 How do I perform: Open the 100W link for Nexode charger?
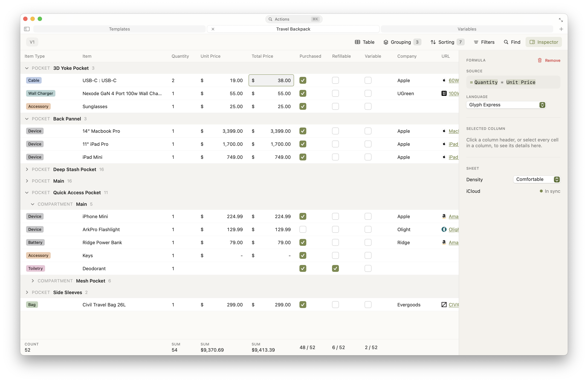454,94
